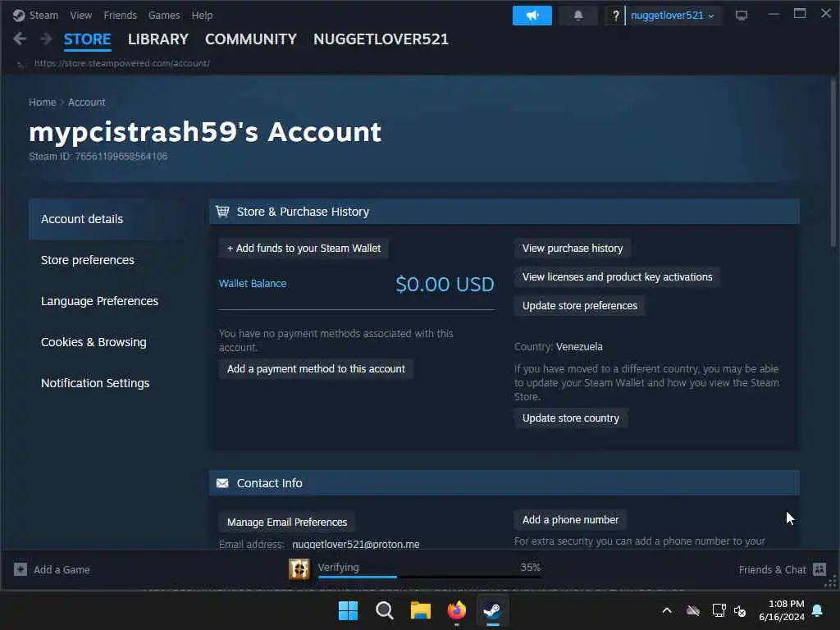Image resolution: width=840 pixels, height=630 pixels.
Task: Switch to Big Picture mode monitor icon
Action: [742, 16]
